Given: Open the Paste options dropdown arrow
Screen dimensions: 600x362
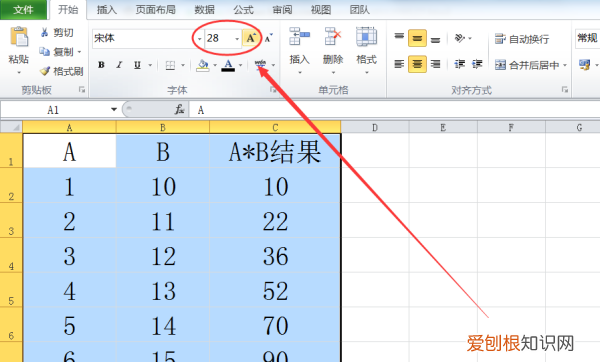Looking at the screenshot, I should (19, 73).
